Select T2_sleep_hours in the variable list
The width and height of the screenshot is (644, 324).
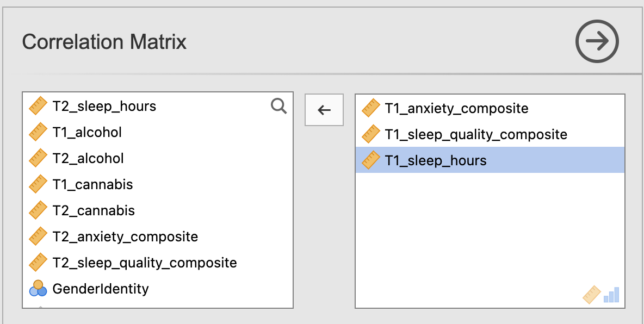pos(158,107)
